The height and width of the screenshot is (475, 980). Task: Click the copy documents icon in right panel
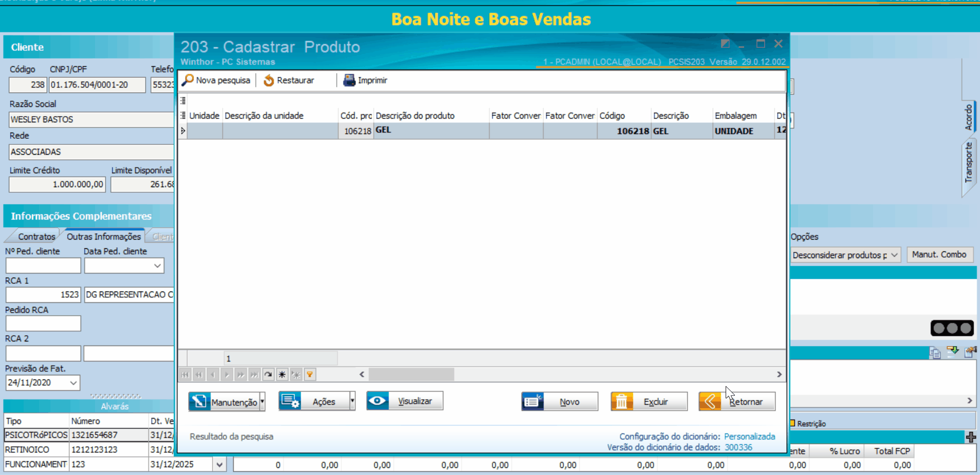pos(935,353)
